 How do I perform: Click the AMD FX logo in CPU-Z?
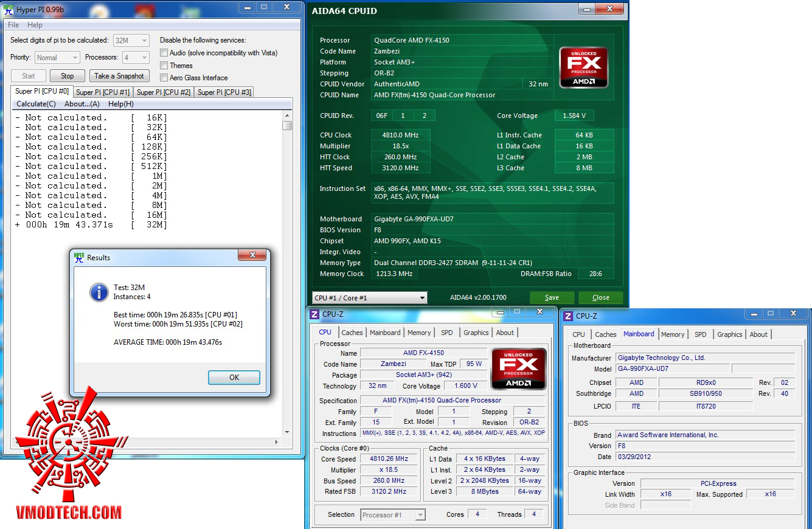[x=518, y=368]
